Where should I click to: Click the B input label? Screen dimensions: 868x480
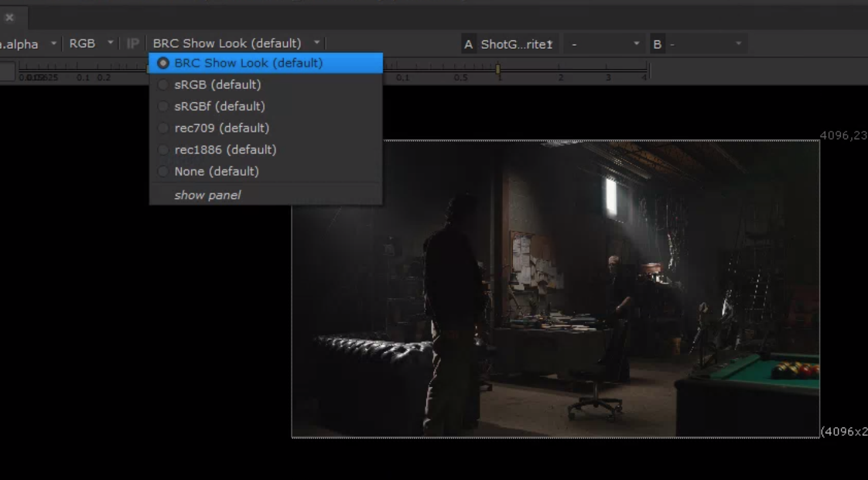click(657, 45)
